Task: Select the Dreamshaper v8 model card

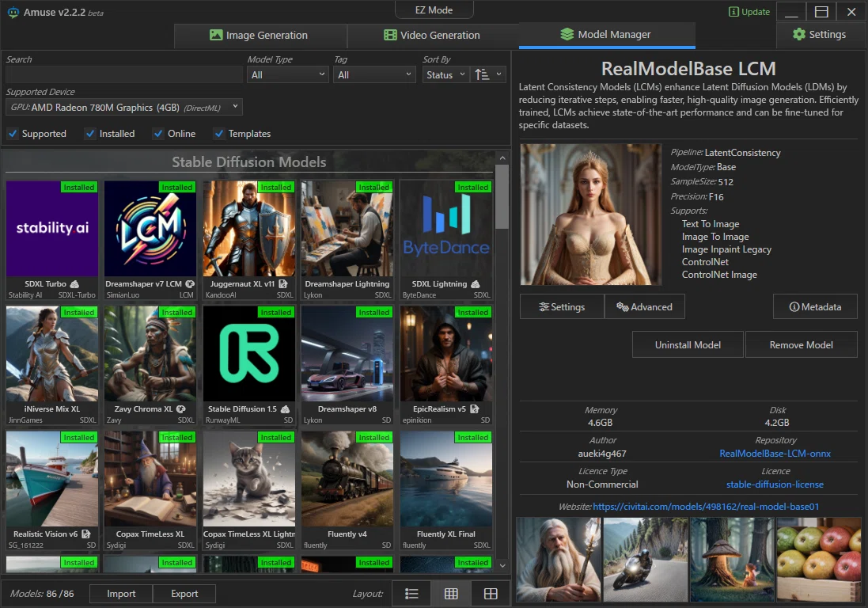Action: (347, 365)
